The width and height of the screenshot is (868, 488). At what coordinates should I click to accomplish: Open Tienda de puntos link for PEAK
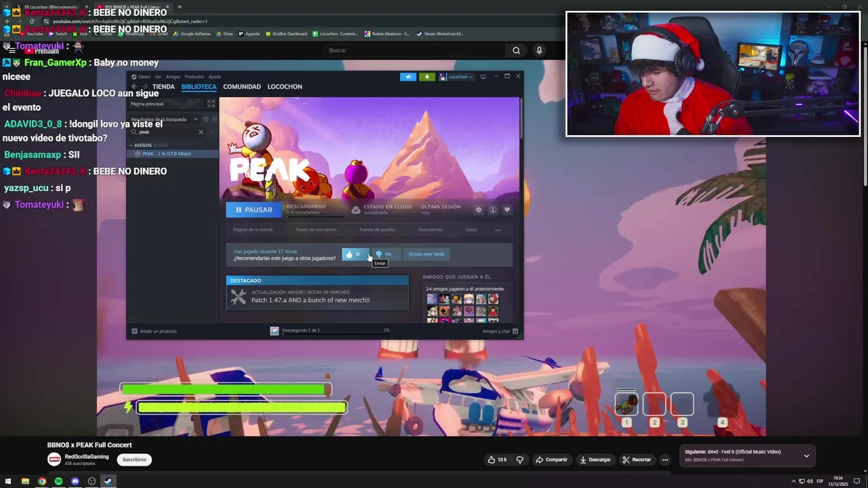pyautogui.click(x=377, y=230)
